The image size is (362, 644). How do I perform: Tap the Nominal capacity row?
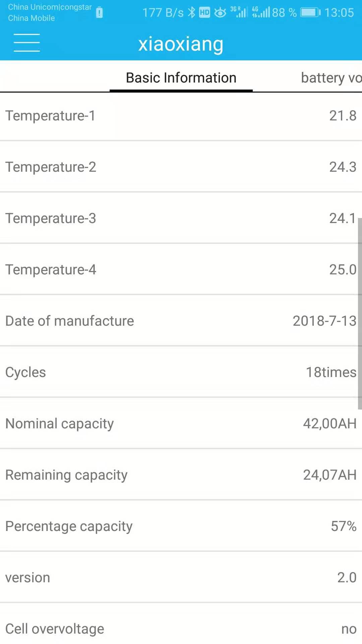181,424
